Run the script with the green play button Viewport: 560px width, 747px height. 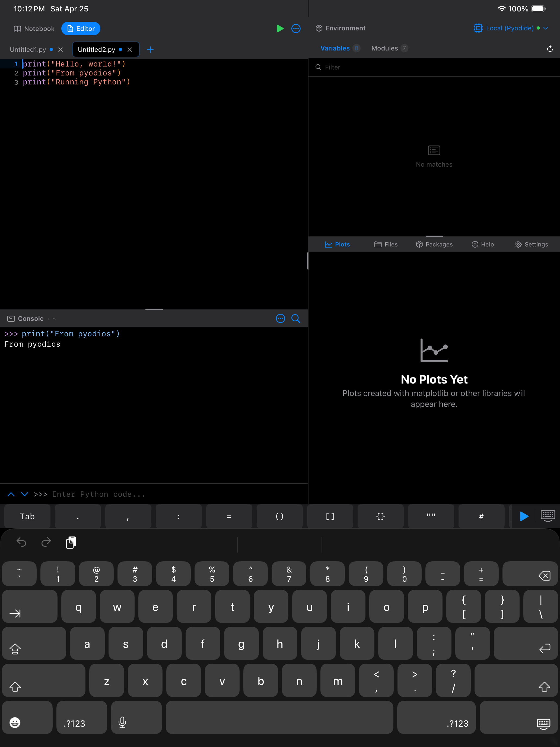pos(280,29)
